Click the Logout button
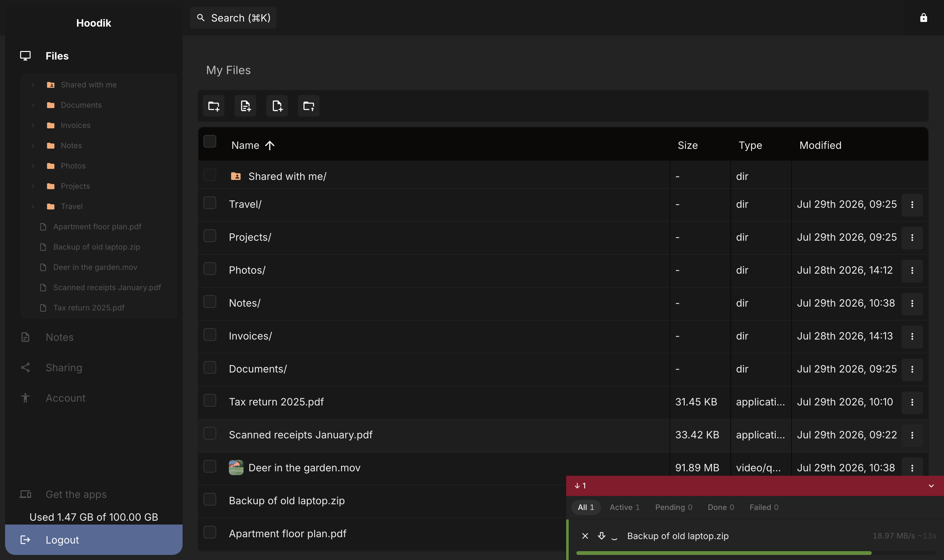The image size is (944, 560). 94,540
